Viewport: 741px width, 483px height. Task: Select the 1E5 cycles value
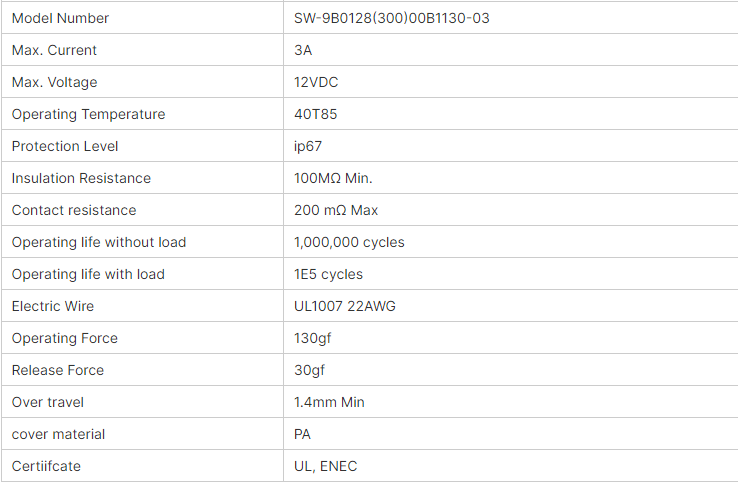coord(328,274)
